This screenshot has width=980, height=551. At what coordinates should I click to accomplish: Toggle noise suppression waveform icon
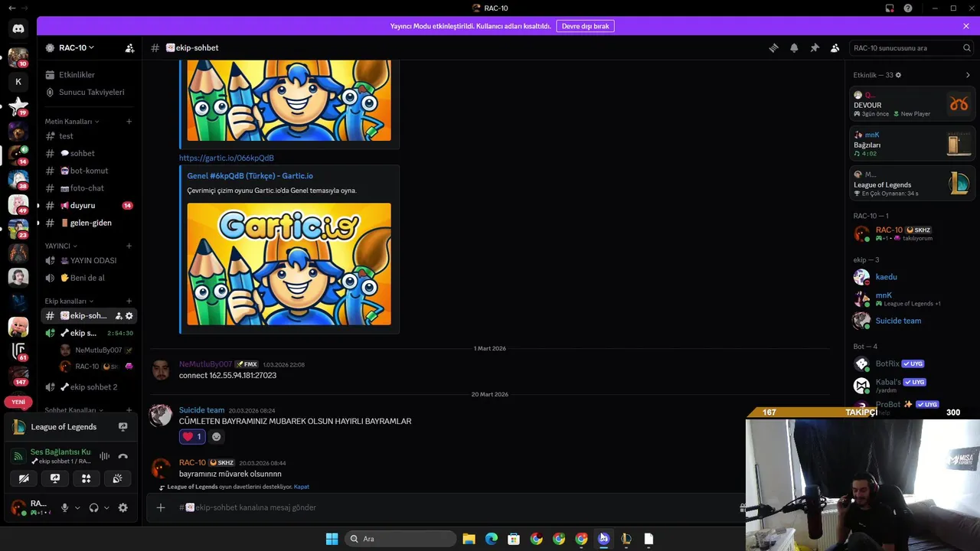point(105,456)
